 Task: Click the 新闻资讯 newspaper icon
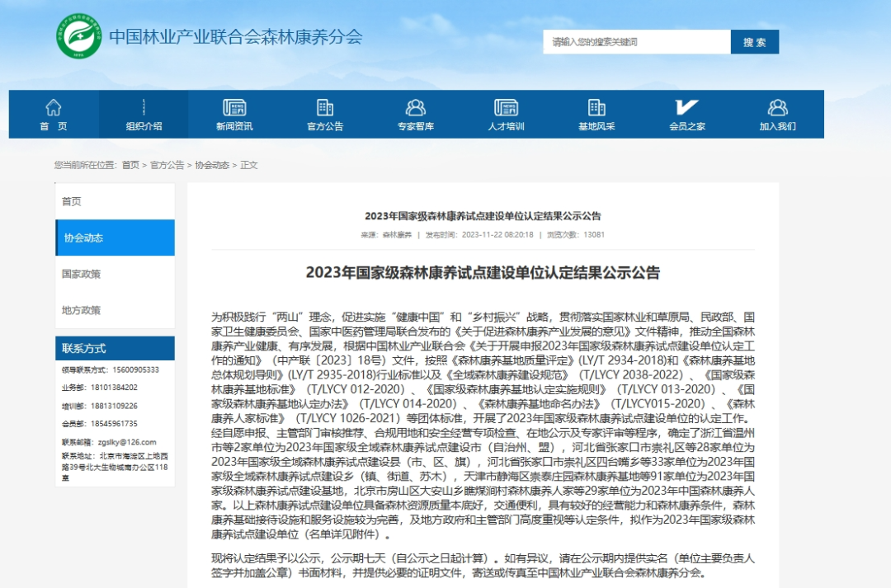pos(234,107)
